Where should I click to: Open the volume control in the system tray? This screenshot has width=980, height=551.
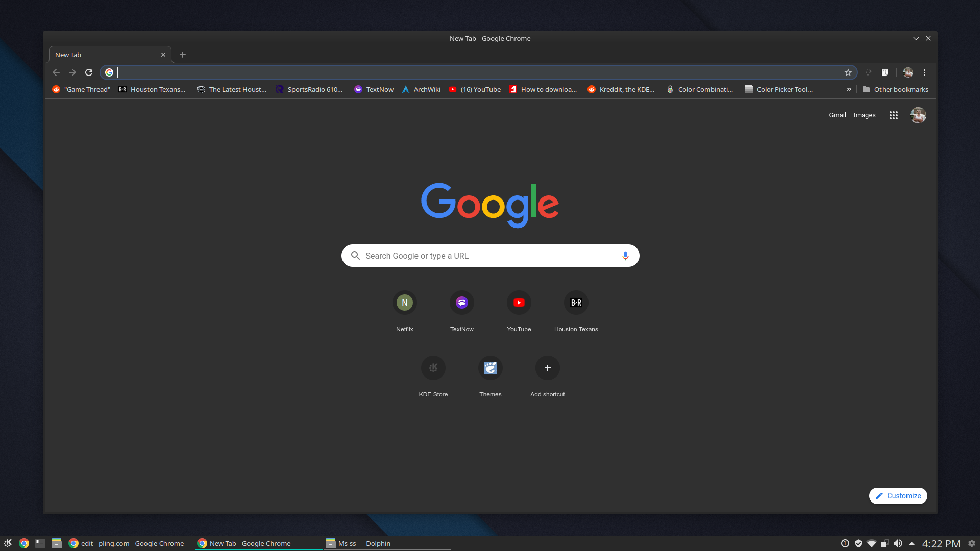click(898, 543)
